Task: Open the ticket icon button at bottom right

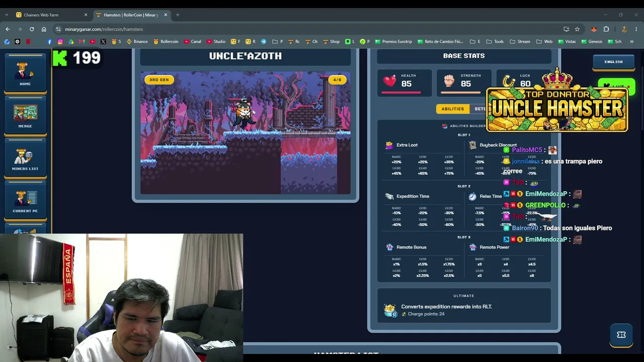Action: (x=621, y=335)
